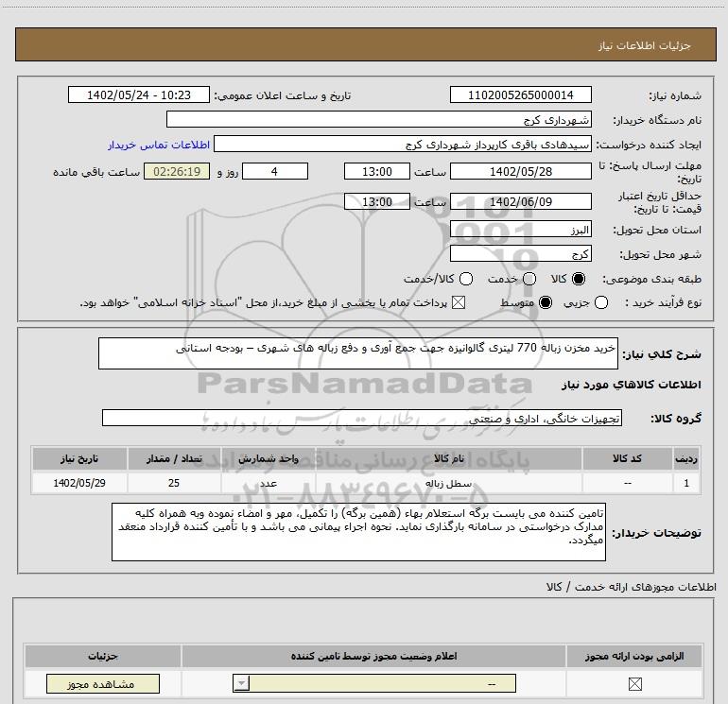Click the buyer notes text area

[358, 532]
